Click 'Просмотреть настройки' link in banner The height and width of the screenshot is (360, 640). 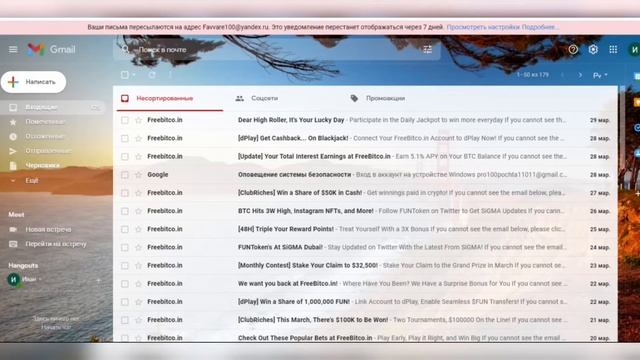(483, 27)
